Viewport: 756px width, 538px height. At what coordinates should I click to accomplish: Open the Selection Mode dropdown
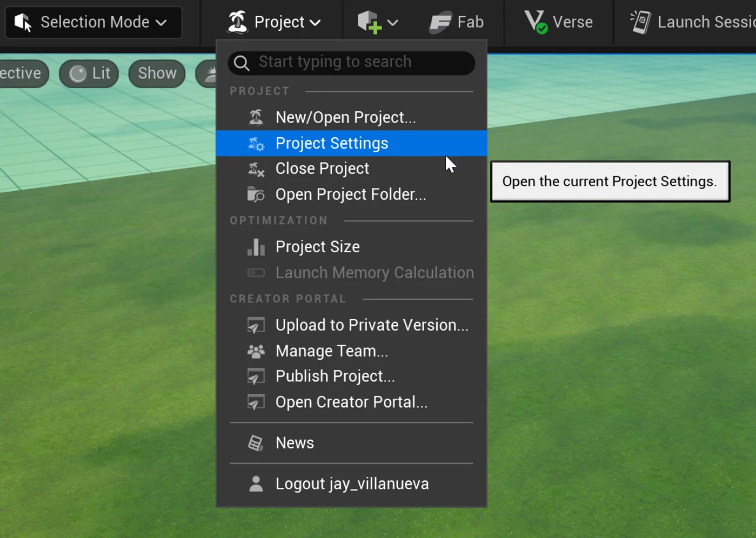click(93, 22)
